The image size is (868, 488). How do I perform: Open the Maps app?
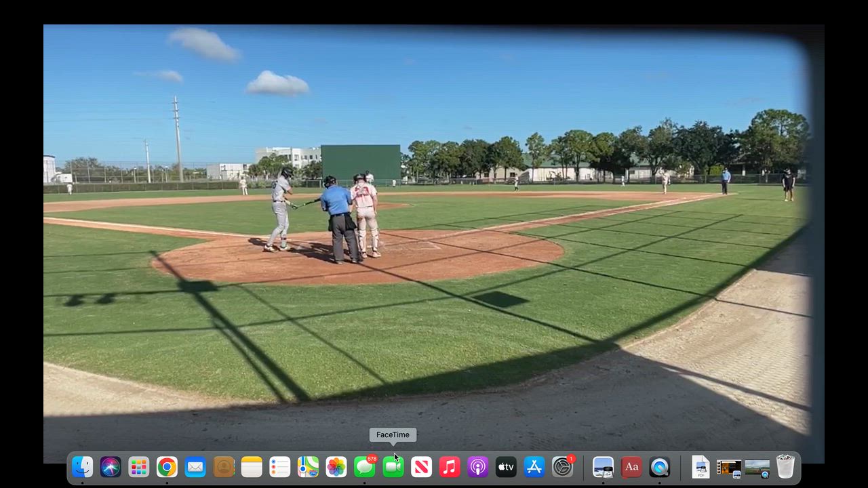coord(308,467)
